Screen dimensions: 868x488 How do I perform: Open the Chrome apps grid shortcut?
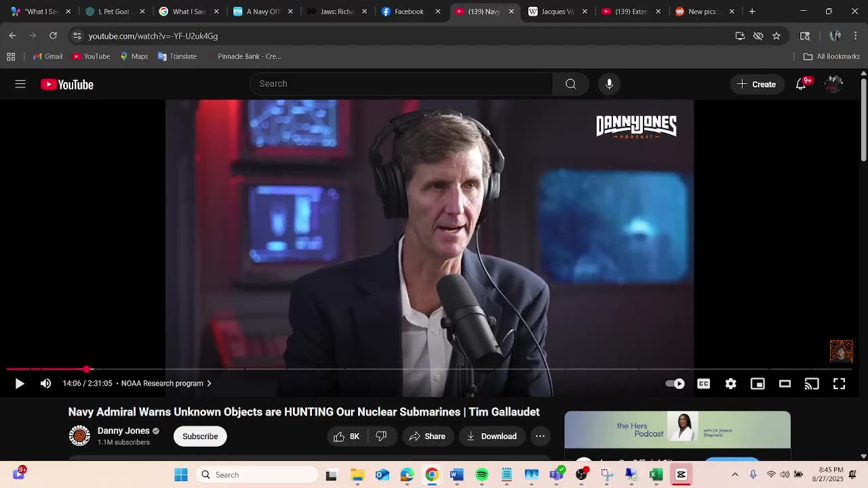11,56
